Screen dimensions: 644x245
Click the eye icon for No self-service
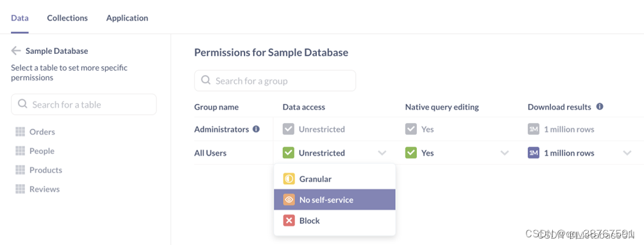point(289,200)
